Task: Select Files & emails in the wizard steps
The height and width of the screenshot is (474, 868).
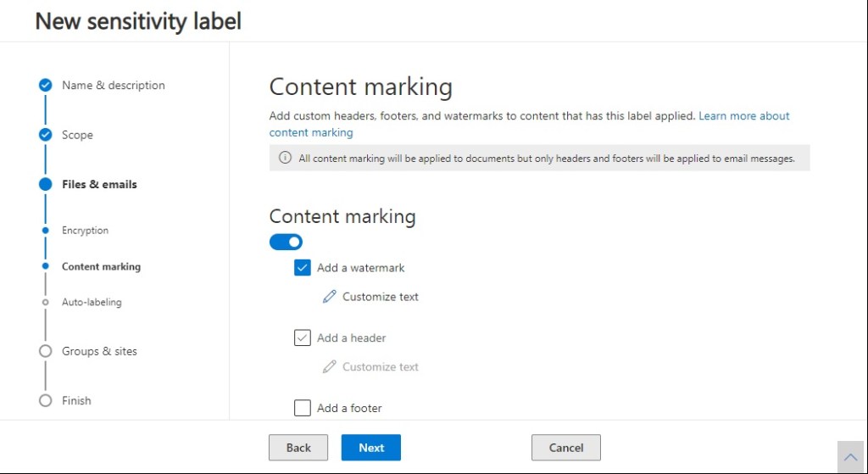Action: pos(99,184)
